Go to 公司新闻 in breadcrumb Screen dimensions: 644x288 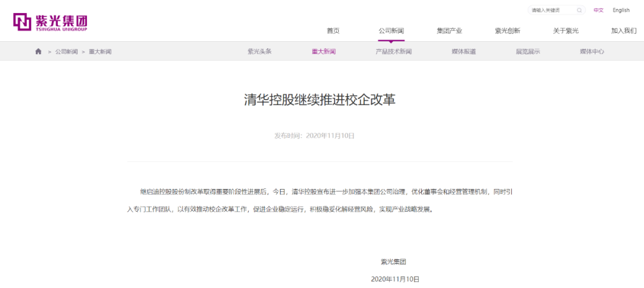(x=67, y=52)
